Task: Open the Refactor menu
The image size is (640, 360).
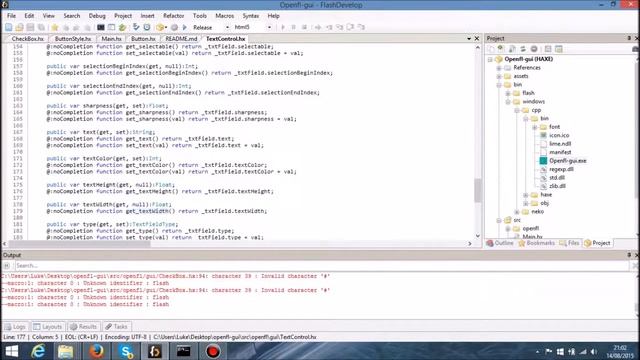Action: 173,16
